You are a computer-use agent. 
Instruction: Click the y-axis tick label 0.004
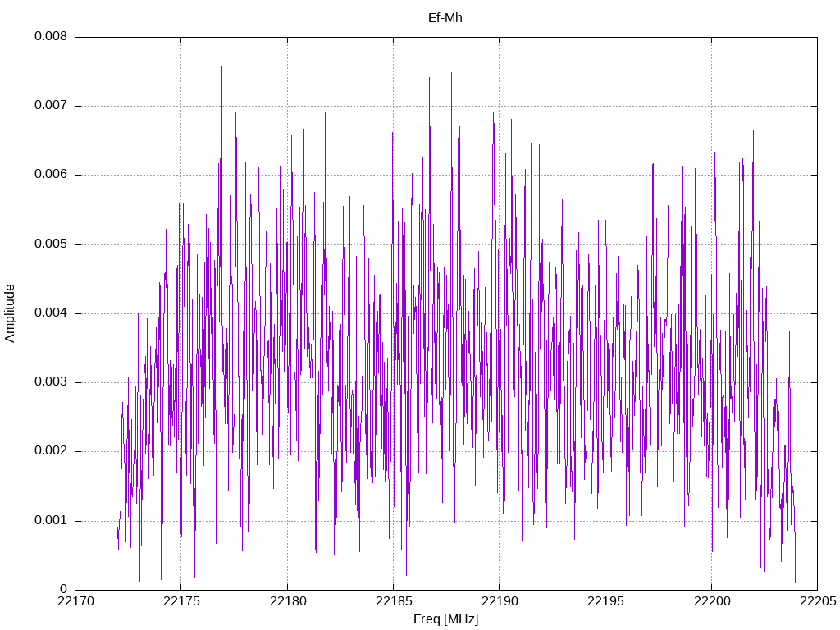click(51, 313)
